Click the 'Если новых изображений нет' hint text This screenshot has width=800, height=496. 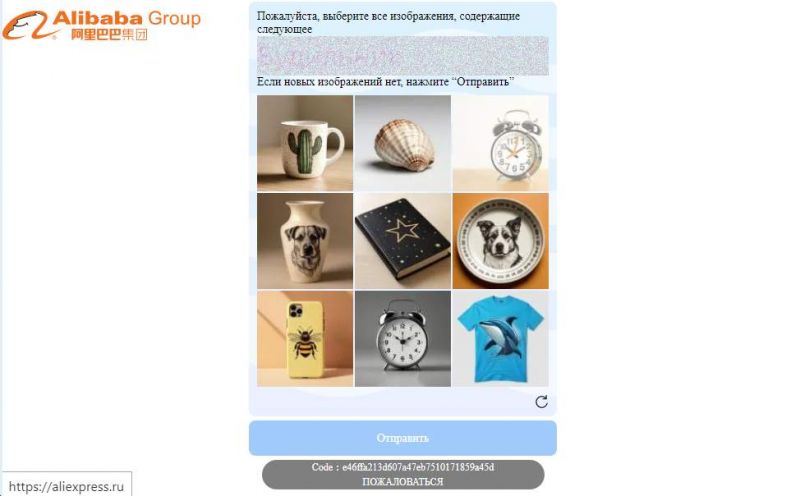pos(385,82)
